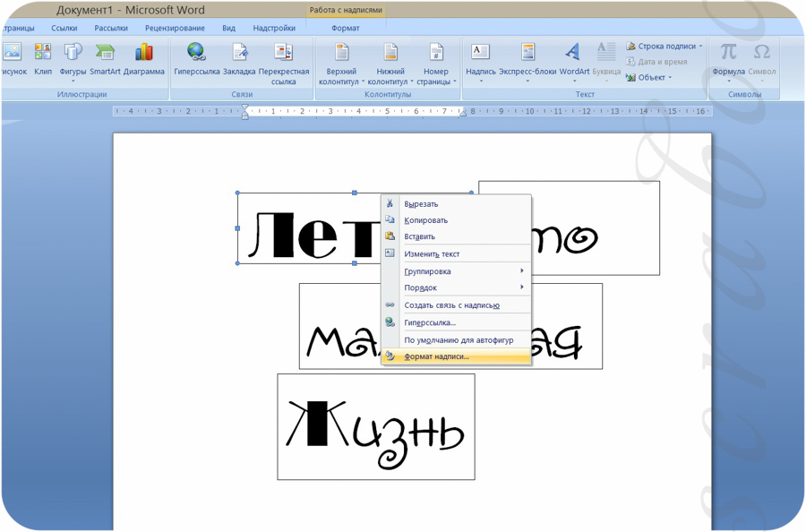Open Нижний колонтитул footer options
Viewport: 806px width, 532px height.
point(390,64)
